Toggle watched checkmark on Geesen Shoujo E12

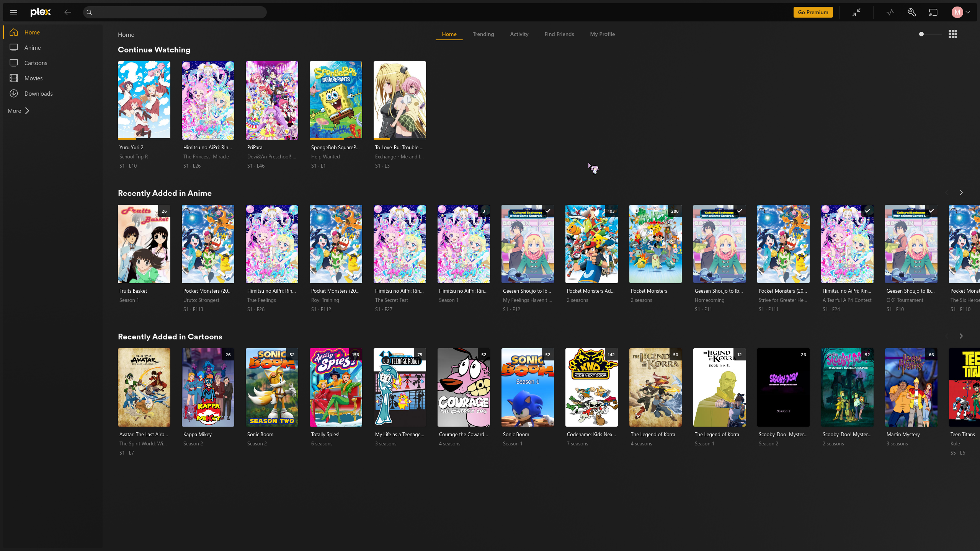coord(548,211)
